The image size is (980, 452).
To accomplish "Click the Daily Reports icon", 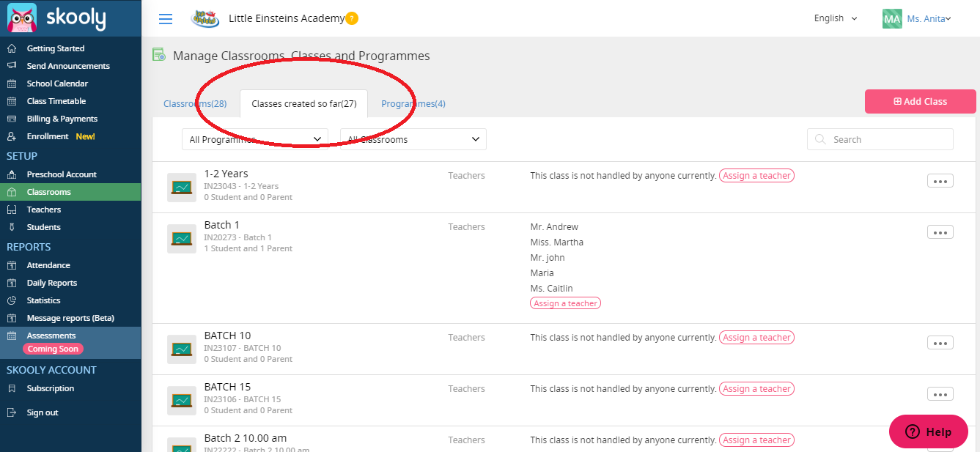I will click(11, 283).
